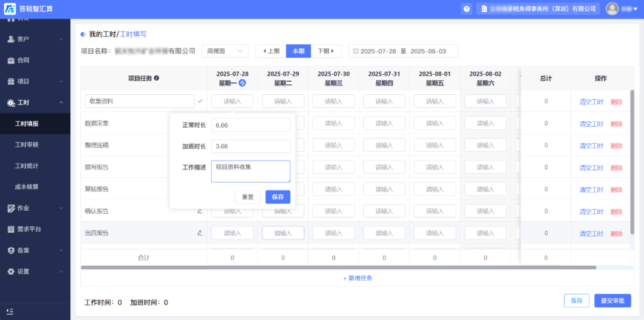644x320 pixels.
Task: Click the blue icon beside 星期一
Action: [x=242, y=82]
